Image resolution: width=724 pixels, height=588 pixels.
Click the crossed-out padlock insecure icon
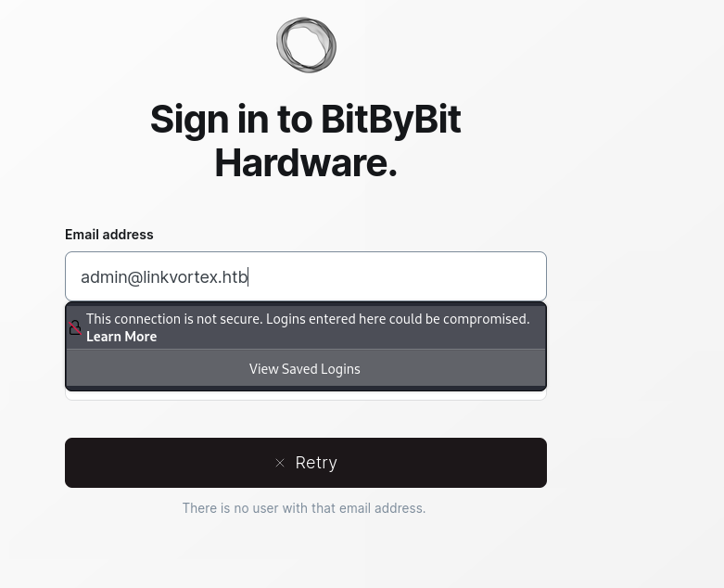point(75,328)
